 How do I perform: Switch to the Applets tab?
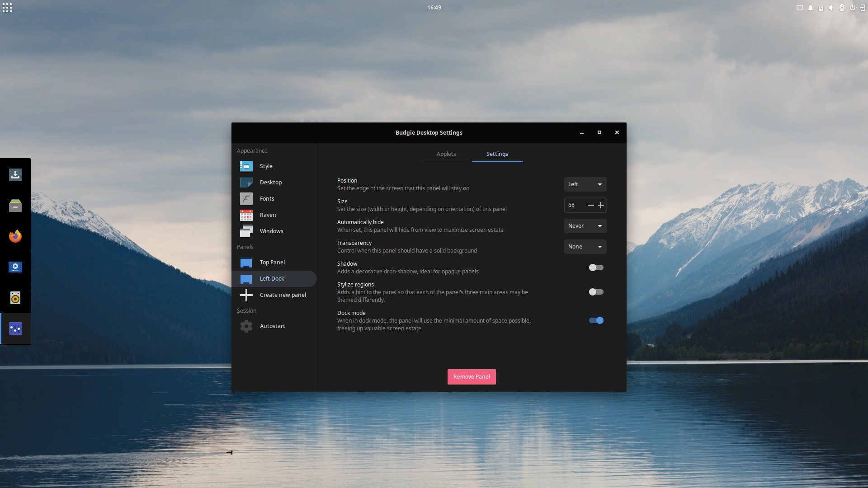pyautogui.click(x=447, y=154)
